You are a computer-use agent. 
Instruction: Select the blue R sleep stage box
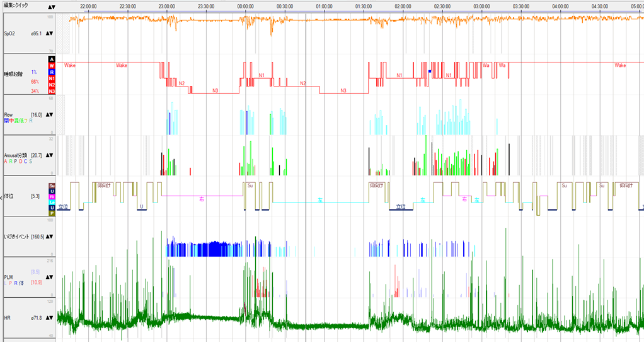52,72
